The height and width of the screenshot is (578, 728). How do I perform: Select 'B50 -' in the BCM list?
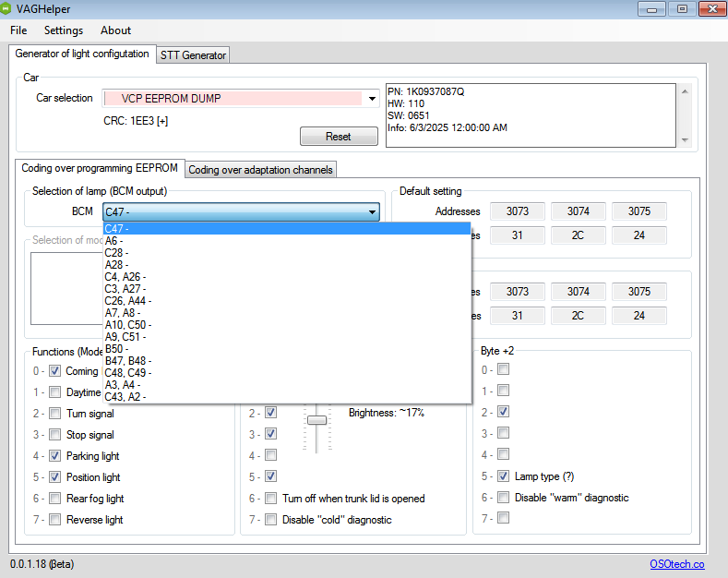287,349
